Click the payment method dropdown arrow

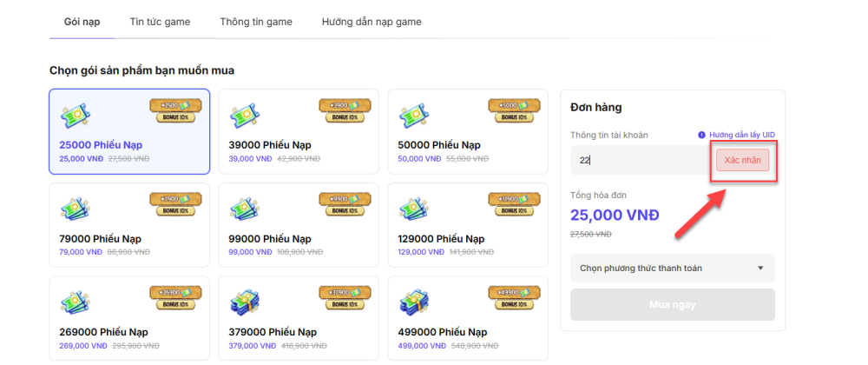click(x=760, y=268)
